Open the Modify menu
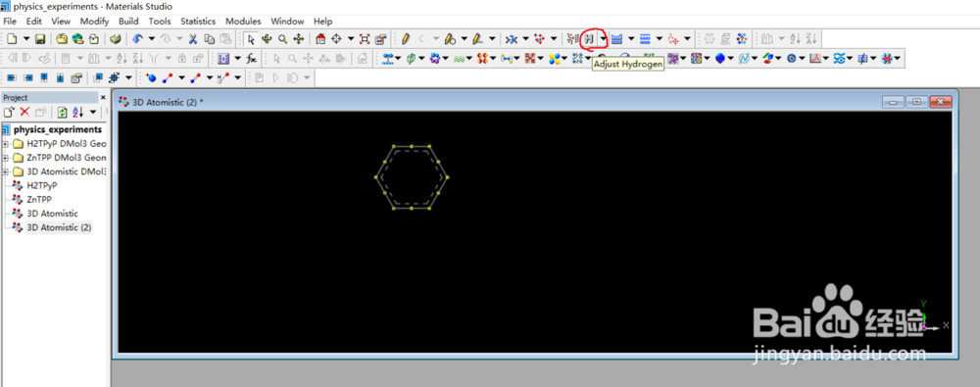 tap(94, 22)
